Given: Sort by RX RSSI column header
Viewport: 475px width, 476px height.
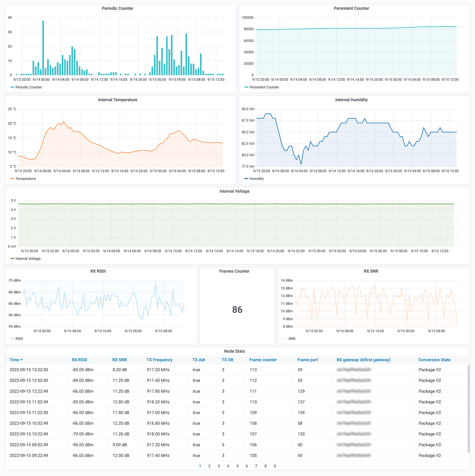Looking at the screenshot, I should point(79,360).
